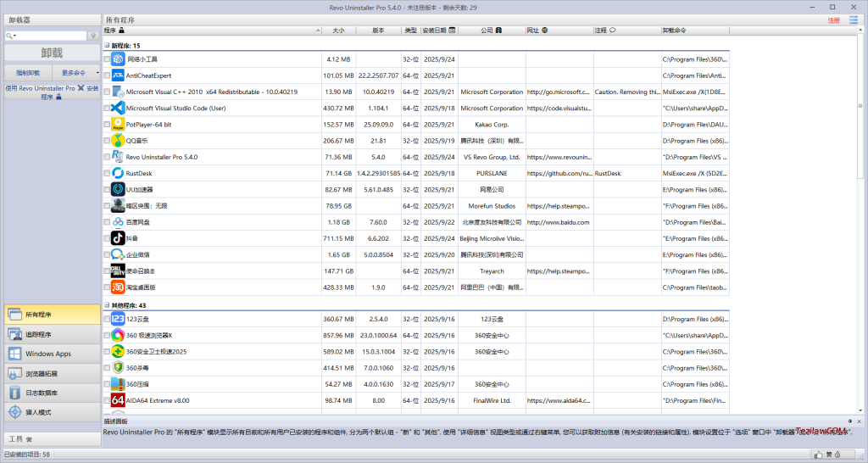Click the 抖音 program icon

(118, 238)
